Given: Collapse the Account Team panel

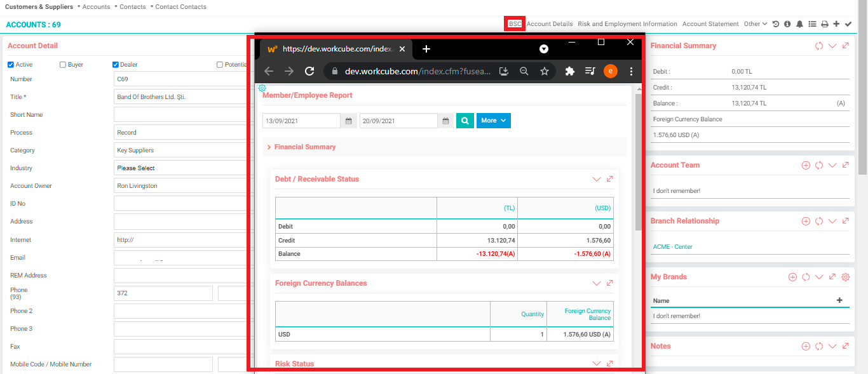Looking at the screenshot, I should [832, 166].
